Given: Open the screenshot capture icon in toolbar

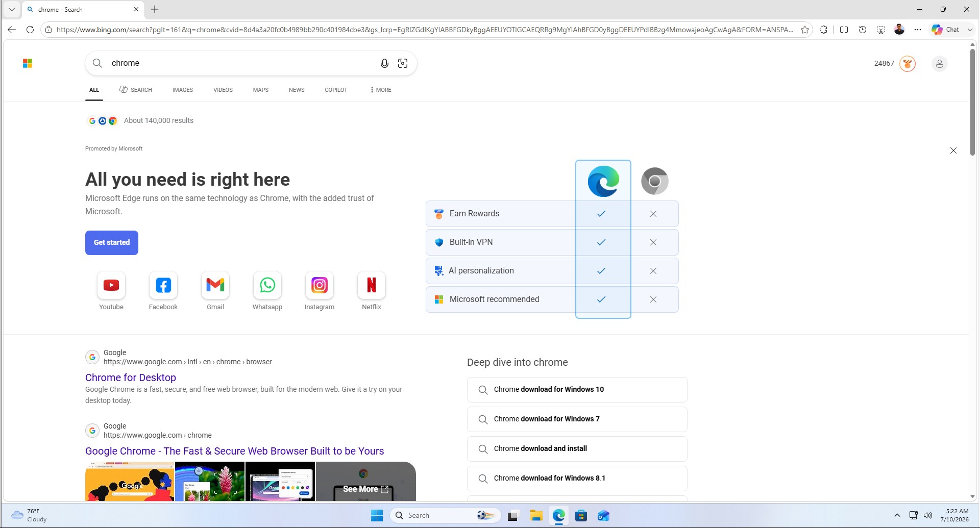Looking at the screenshot, I should 881,30.
